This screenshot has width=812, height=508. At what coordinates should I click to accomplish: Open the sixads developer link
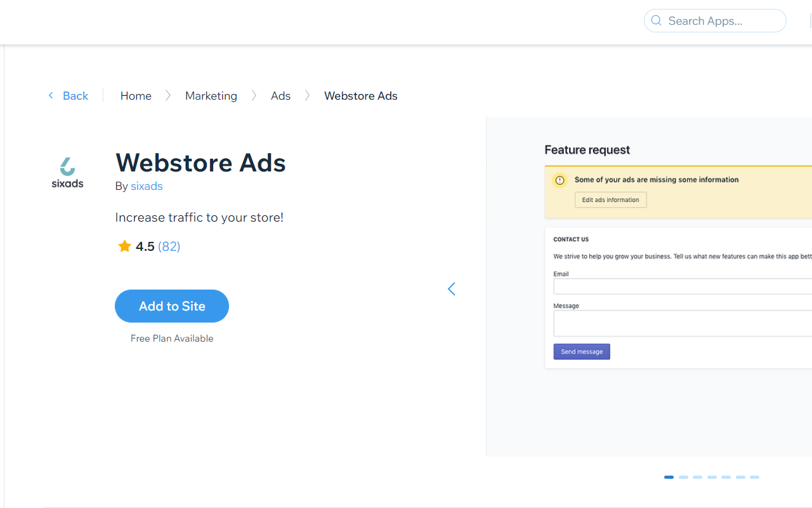click(147, 186)
